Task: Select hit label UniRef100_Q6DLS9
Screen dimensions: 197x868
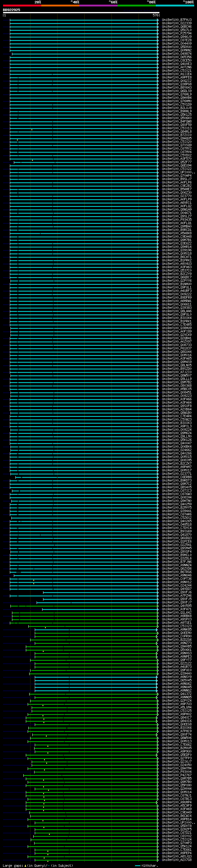Action: (x=176, y=91)
